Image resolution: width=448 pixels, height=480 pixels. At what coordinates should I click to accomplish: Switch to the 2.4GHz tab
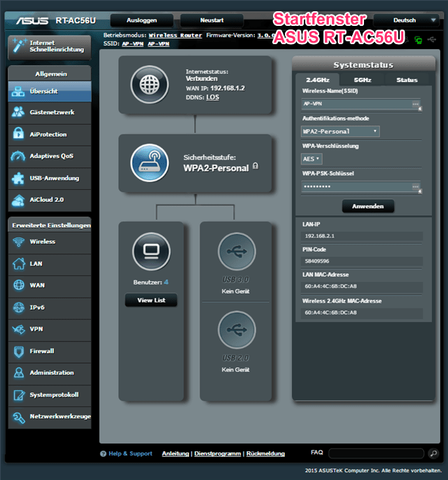[317, 80]
